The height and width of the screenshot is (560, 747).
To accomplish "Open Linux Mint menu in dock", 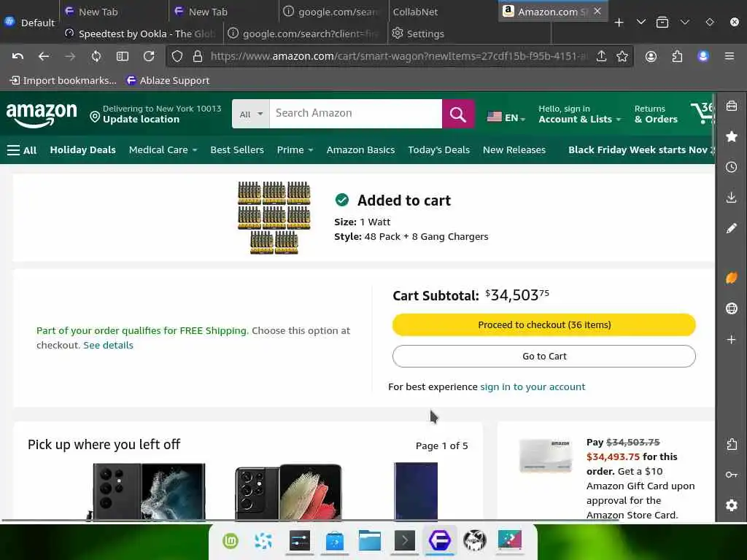I will point(231,541).
